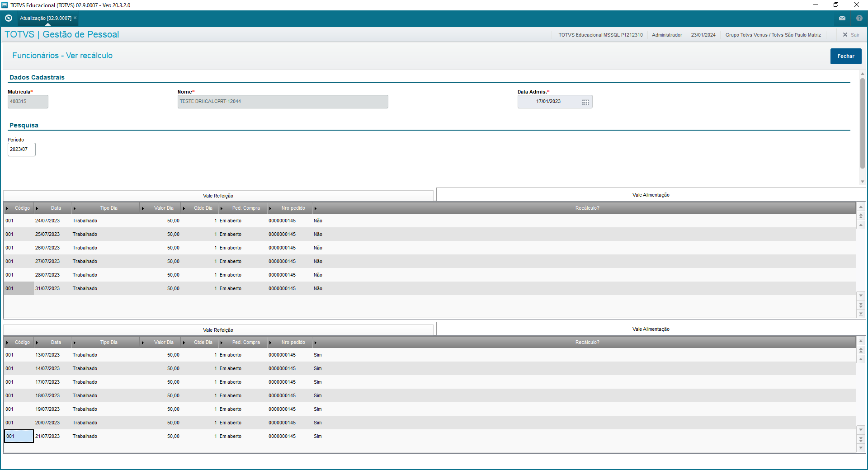Expand the Tipo Dia arrow in upper grid
Screen dimensions: 868x470
75,208
